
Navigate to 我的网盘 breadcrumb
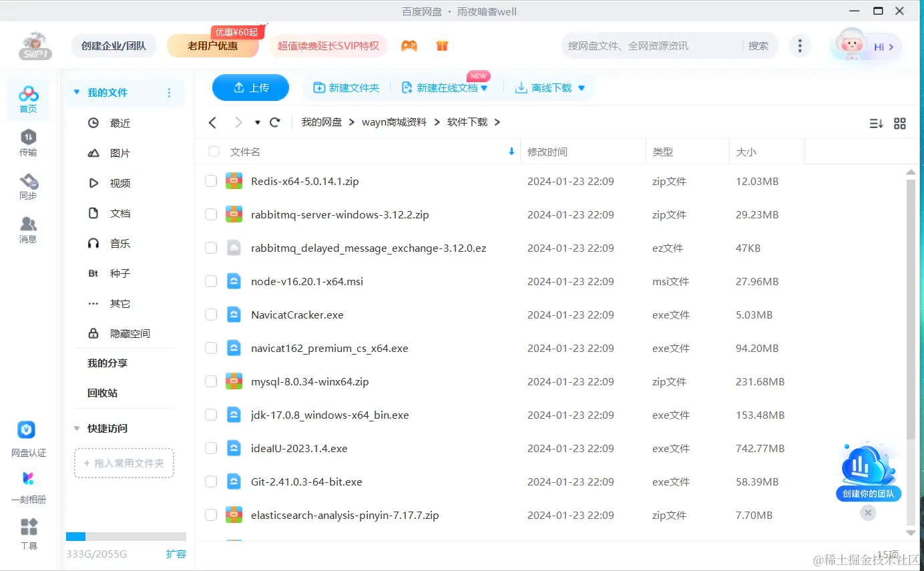click(x=322, y=122)
